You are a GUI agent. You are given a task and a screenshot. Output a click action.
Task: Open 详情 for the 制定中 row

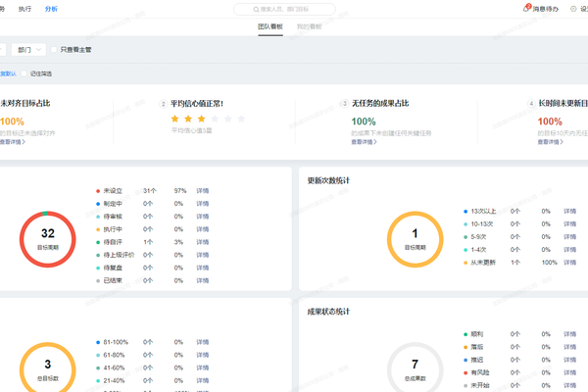click(203, 204)
